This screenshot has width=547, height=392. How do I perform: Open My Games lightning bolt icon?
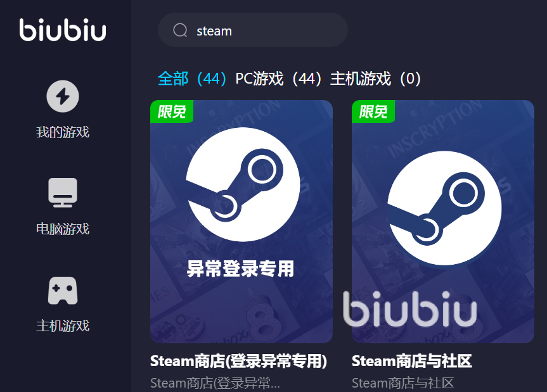(63, 96)
